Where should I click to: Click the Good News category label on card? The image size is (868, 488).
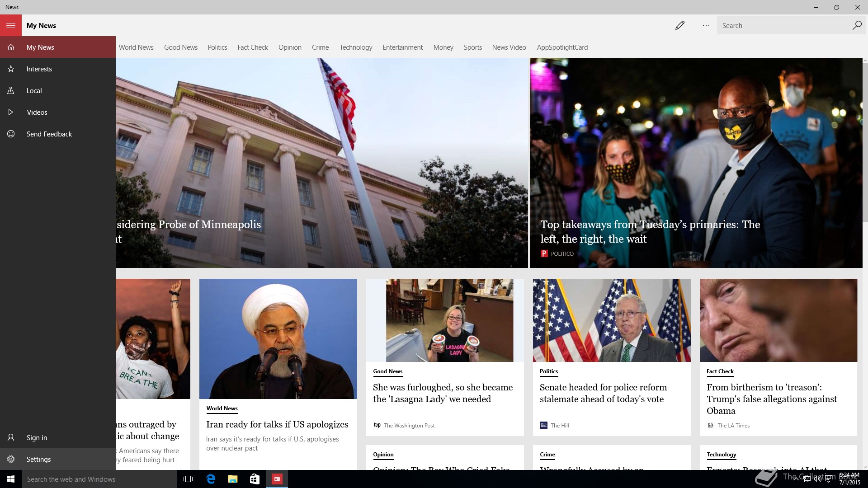(x=387, y=371)
